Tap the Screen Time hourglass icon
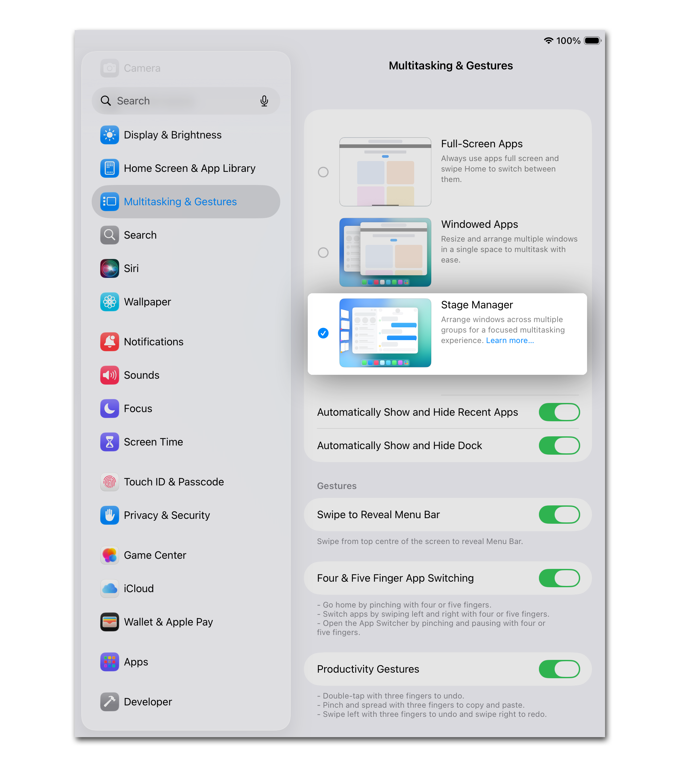 click(109, 442)
